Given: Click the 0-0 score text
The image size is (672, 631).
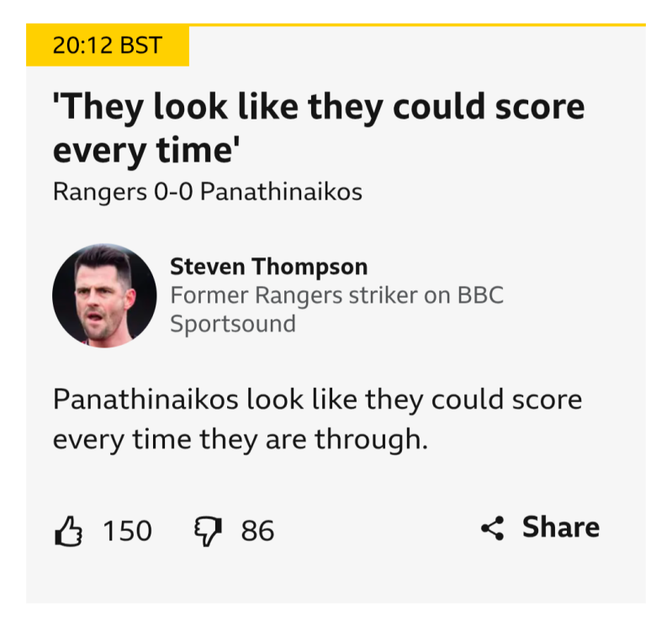Looking at the screenshot, I should click(173, 192).
